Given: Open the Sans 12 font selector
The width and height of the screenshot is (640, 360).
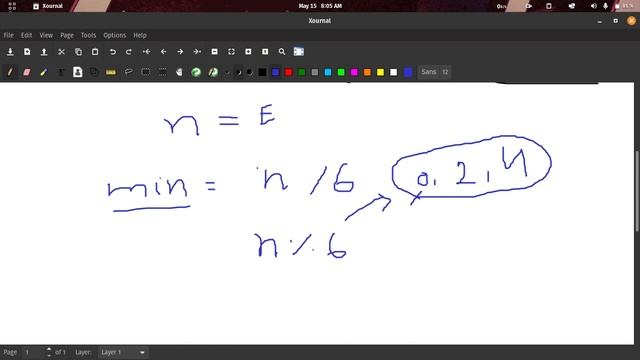Looking at the screenshot, I should click(434, 72).
